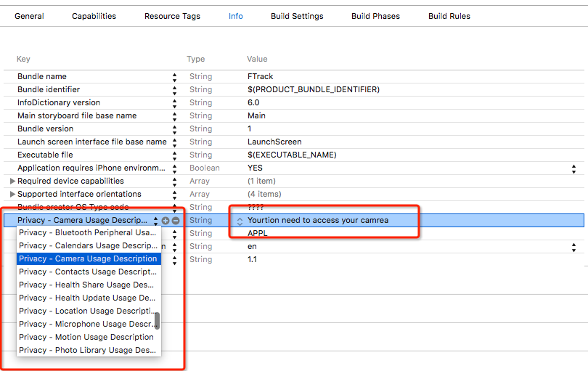Click the scrollbar thumb in the key suggestion list
Screen dimensions: 588x371
click(x=157, y=321)
